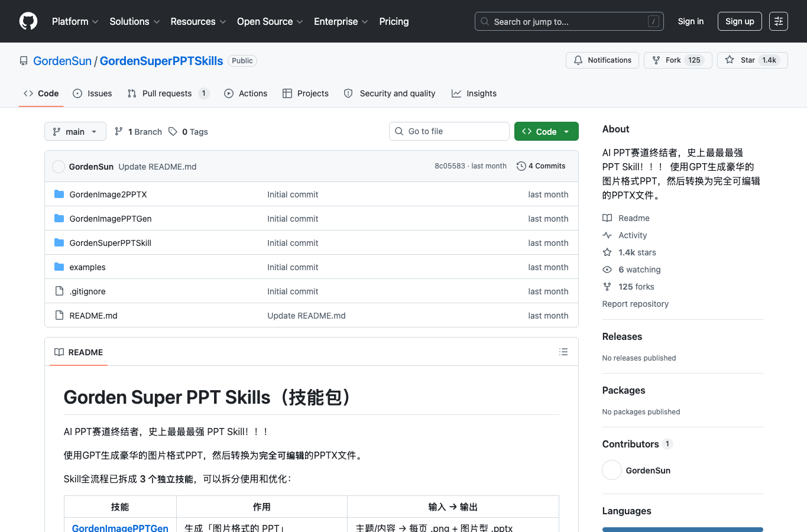Click the Activity pulse icon

coord(607,235)
